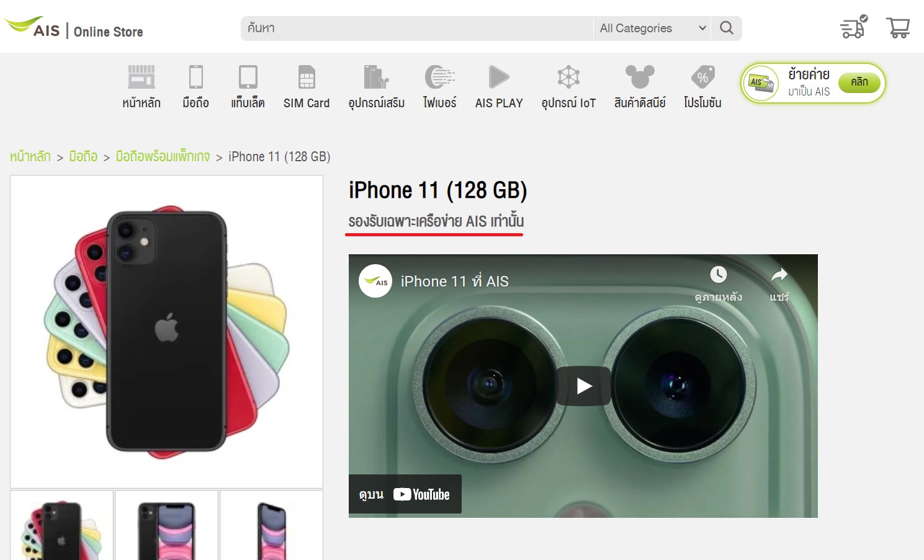Image resolution: width=924 pixels, height=560 pixels.
Task: Click the อุปกรณ์เสริม accessories icon
Action: point(376,77)
